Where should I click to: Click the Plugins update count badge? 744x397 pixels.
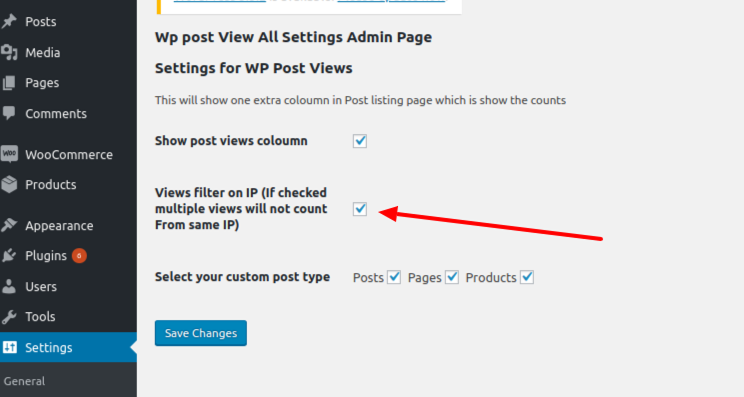point(79,256)
